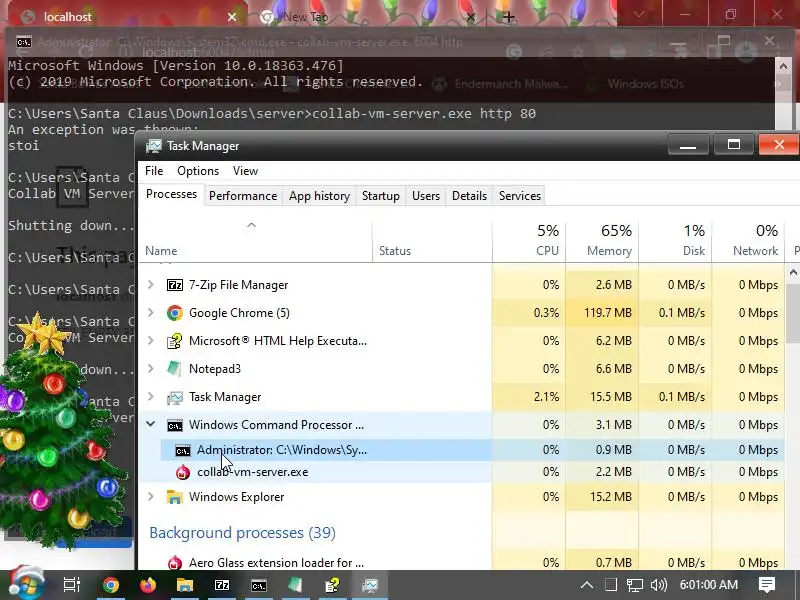Switch to the Users tab
800x600 pixels.
click(426, 196)
